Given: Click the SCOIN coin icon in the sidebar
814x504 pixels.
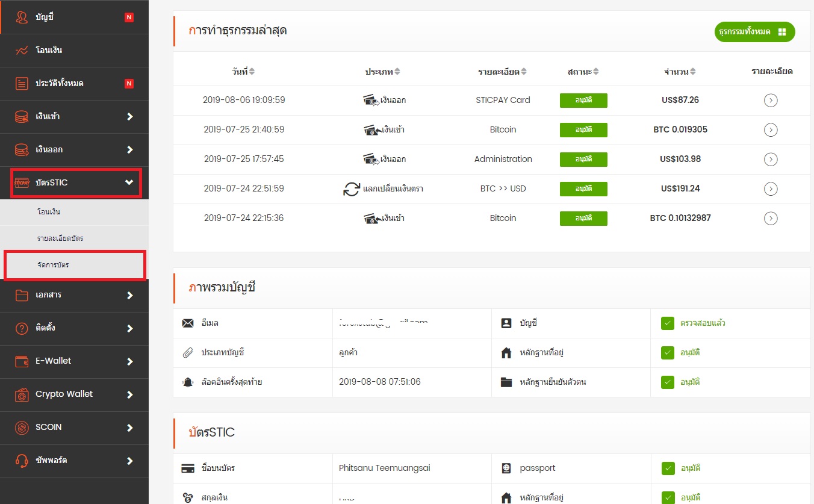Looking at the screenshot, I should pos(22,428).
